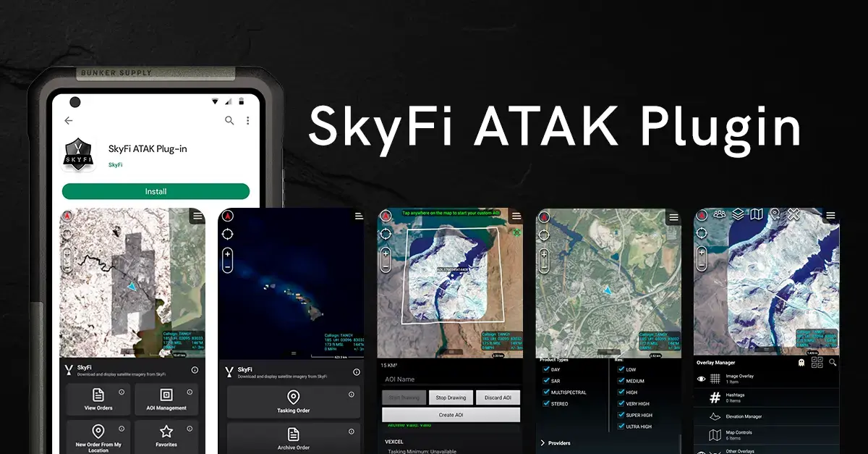868x454 pixels.
Task: Search overlays with magnifier icon
Action: pyautogui.click(x=833, y=362)
